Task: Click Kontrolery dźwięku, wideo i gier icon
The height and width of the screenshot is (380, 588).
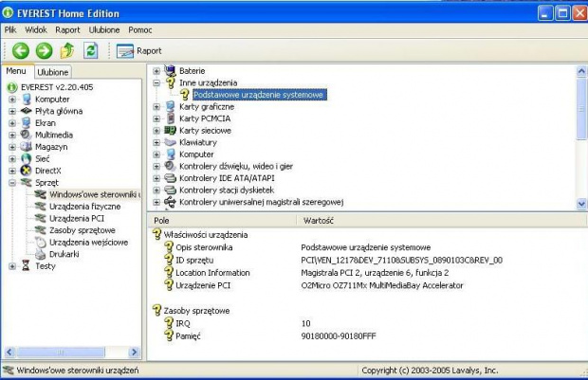Action: 170,166
